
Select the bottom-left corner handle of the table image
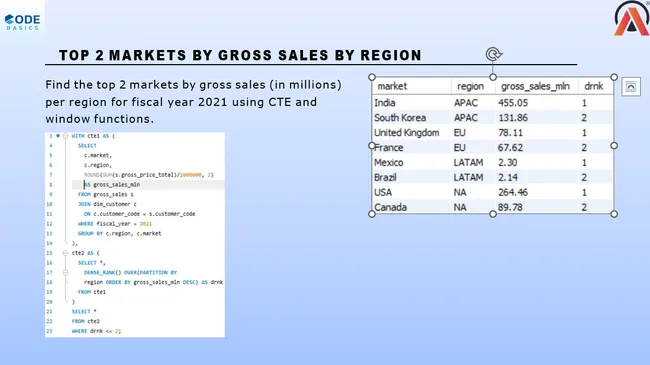tap(372, 214)
